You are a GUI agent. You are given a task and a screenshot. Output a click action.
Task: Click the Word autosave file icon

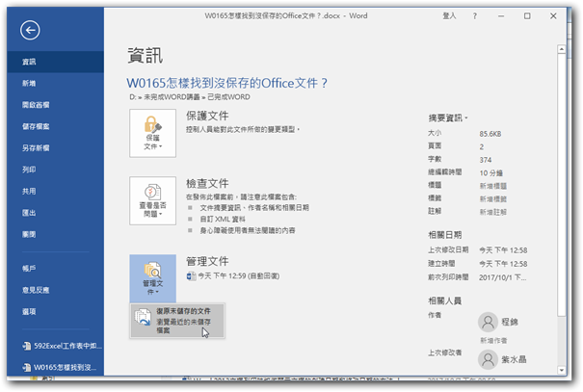click(191, 276)
